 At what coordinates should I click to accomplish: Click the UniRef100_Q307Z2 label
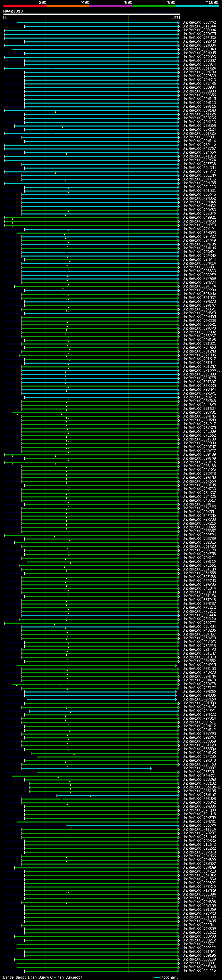[199, 623]
